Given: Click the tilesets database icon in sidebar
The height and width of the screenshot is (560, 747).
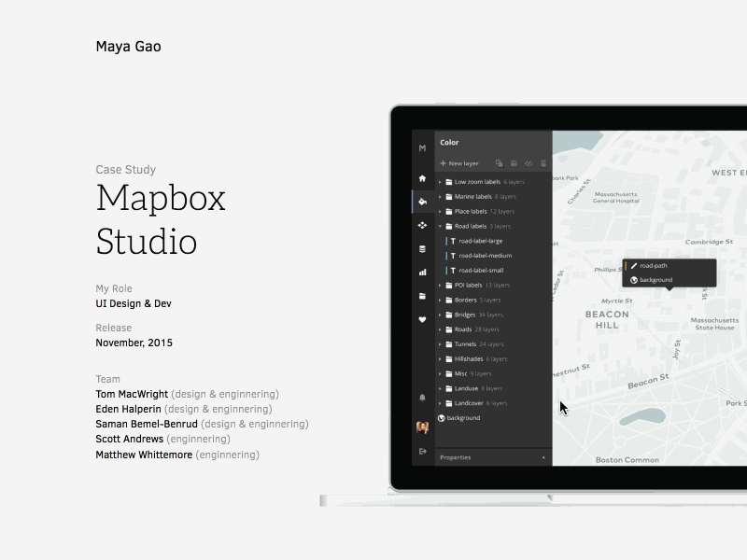Looking at the screenshot, I should tap(421, 249).
